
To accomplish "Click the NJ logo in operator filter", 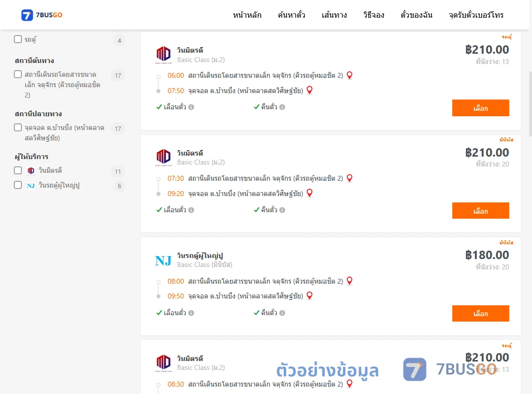I will click(31, 186).
